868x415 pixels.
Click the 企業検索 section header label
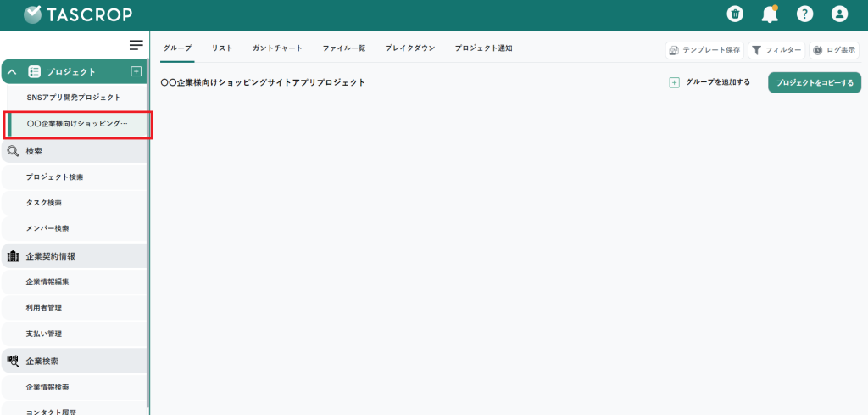[x=42, y=362]
